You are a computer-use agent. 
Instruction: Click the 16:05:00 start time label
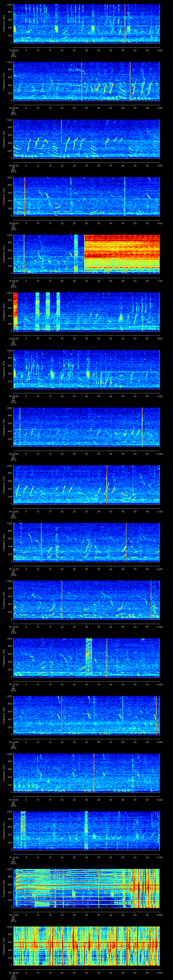coord(13,223)
